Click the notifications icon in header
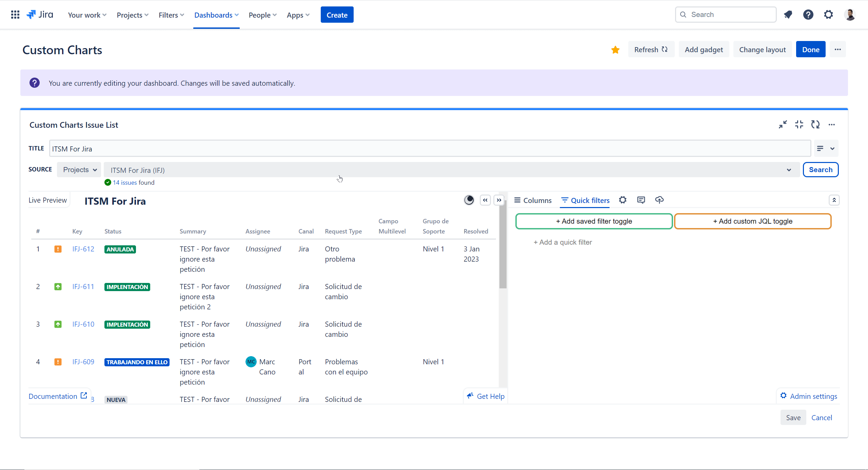 788,15
